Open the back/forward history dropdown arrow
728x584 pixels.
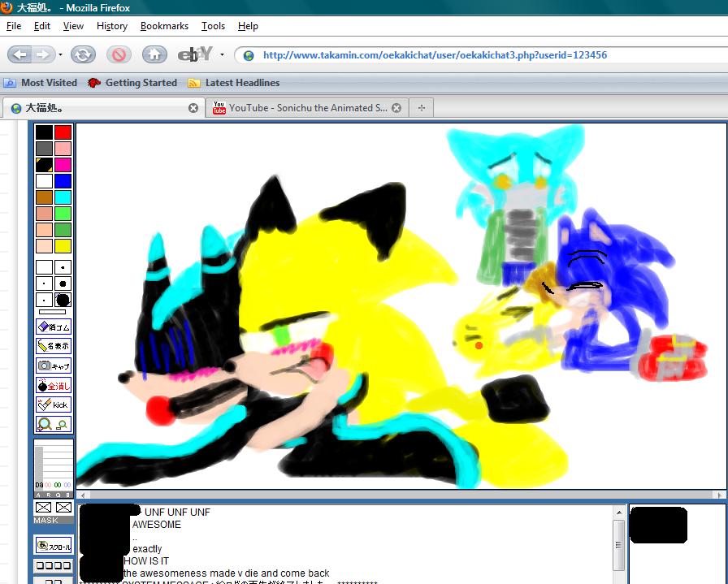point(60,54)
